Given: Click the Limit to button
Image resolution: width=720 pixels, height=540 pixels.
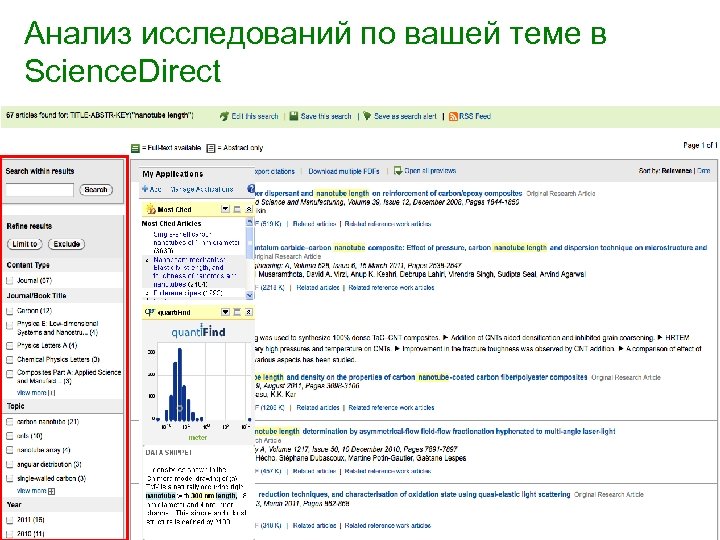Looking at the screenshot, I should [24, 244].
